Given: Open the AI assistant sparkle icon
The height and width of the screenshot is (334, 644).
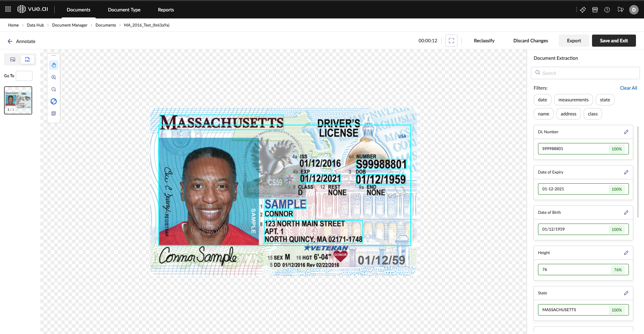Looking at the screenshot, I should point(583,10).
